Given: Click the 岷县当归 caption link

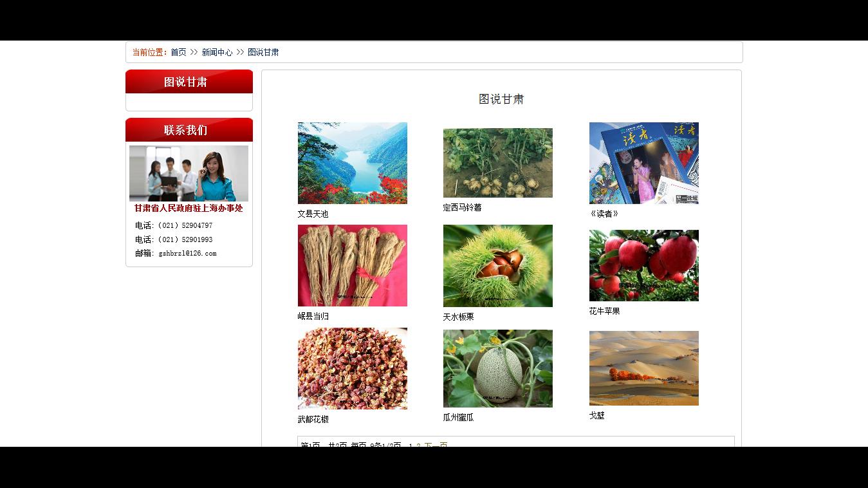Looking at the screenshot, I should pyautogui.click(x=313, y=316).
